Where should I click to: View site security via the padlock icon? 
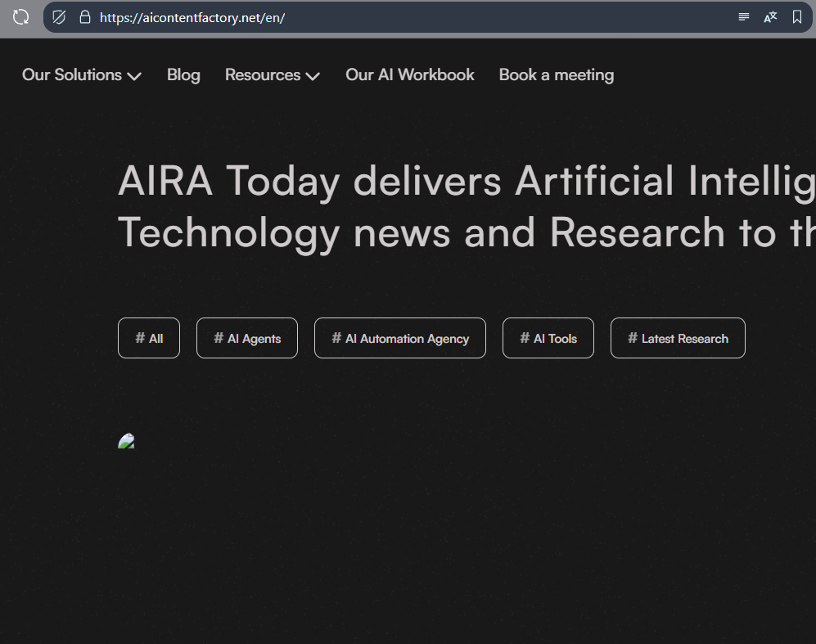[x=85, y=17]
